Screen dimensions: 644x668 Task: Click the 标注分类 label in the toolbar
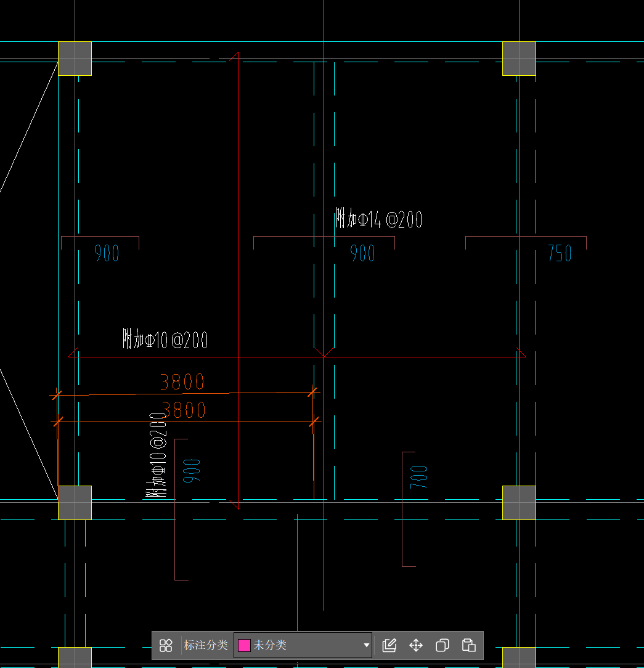click(206, 645)
